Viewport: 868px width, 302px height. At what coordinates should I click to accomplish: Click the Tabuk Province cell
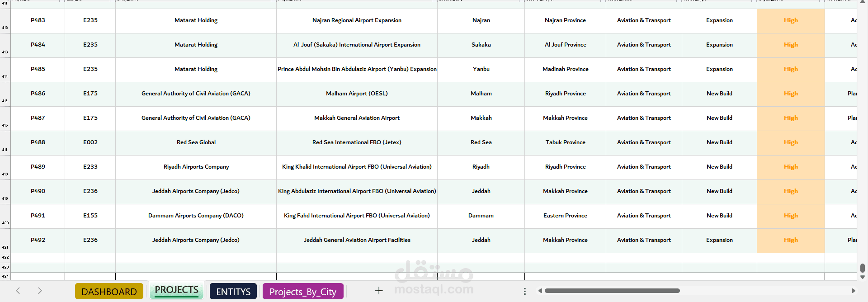pyautogui.click(x=565, y=143)
